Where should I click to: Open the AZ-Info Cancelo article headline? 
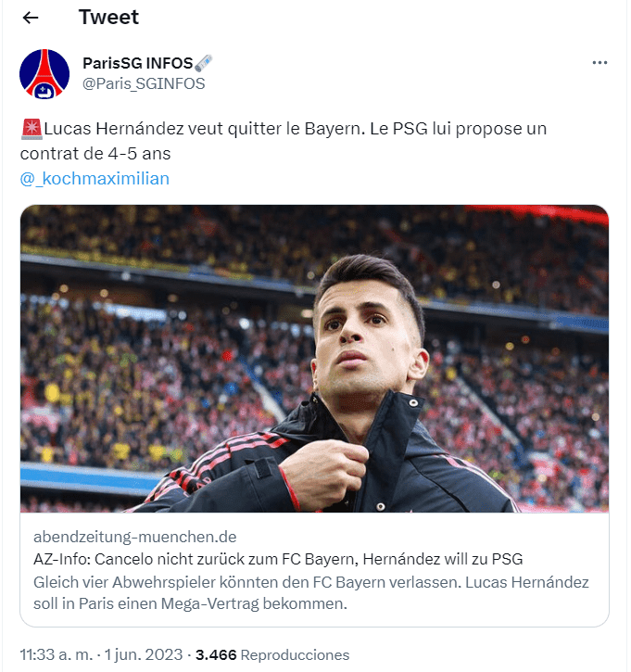tap(278, 559)
